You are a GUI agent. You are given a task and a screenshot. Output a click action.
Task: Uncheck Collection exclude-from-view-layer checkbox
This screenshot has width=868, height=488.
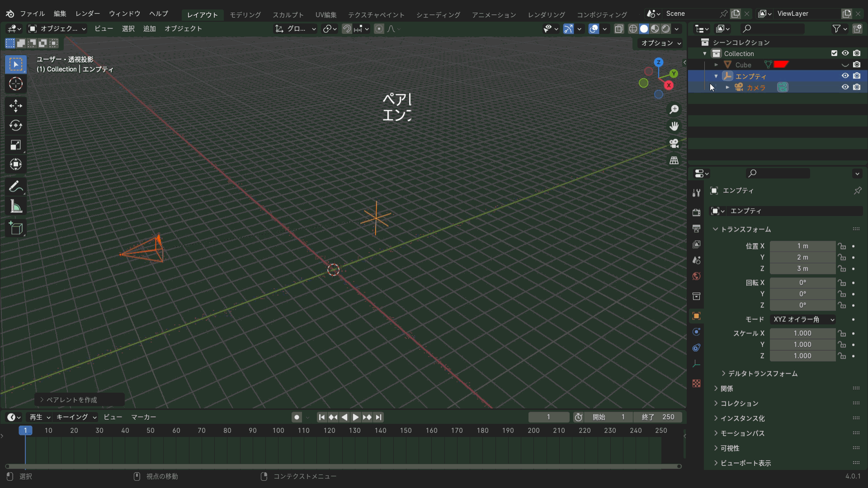click(x=834, y=53)
